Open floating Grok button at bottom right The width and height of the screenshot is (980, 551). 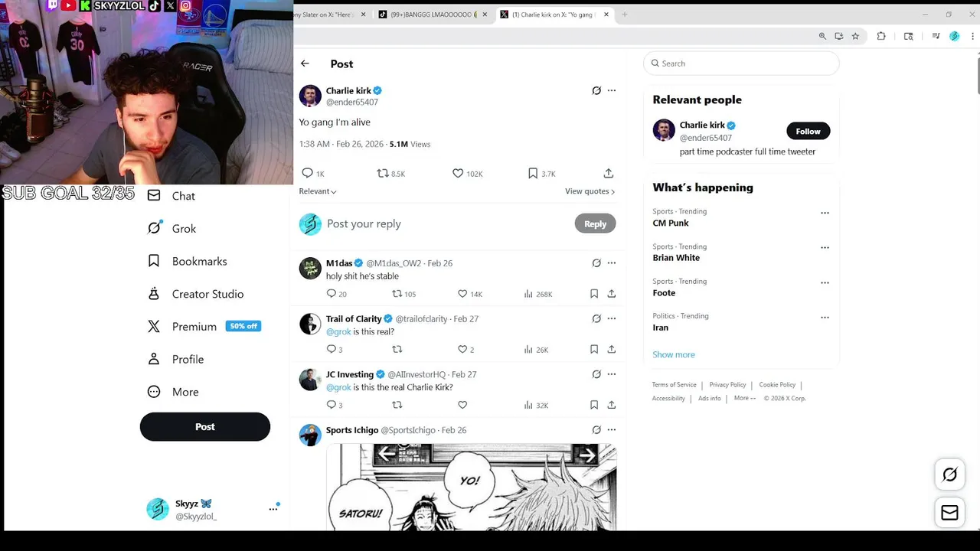click(x=949, y=475)
